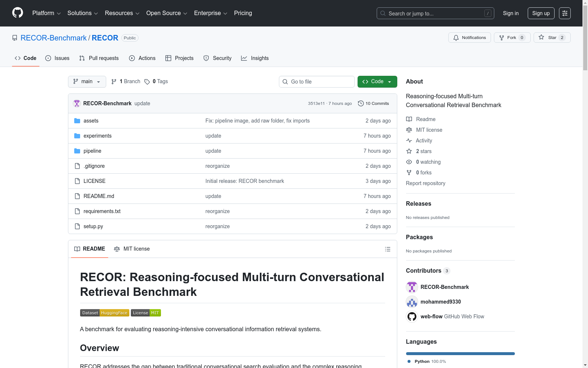The height and width of the screenshot is (368, 588).
Task: Switch to the Pull requests tab
Action: pos(99,58)
